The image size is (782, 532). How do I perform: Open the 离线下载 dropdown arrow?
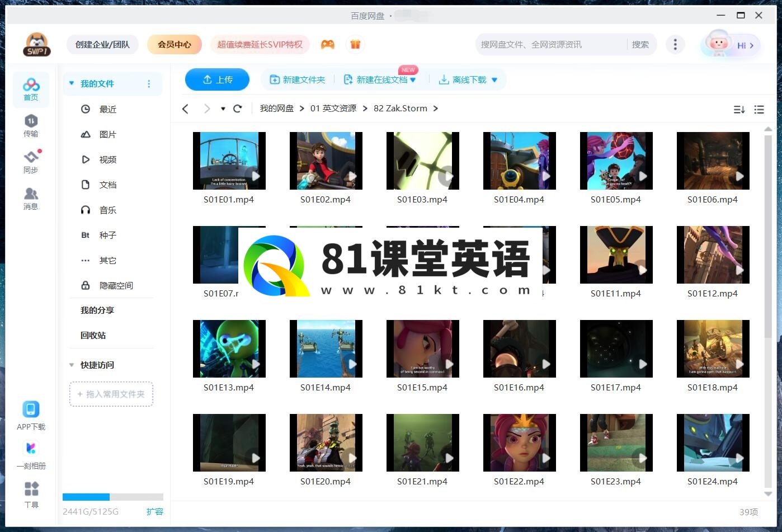click(494, 80)
